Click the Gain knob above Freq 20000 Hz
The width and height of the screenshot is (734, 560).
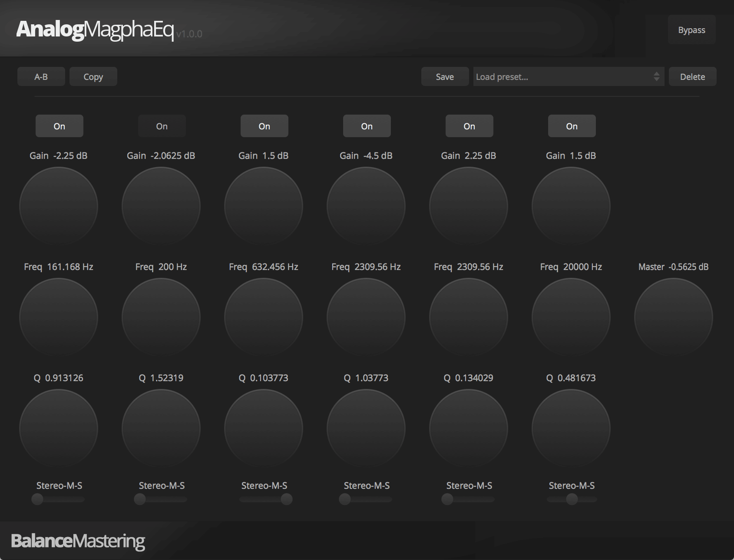[571, 206]
